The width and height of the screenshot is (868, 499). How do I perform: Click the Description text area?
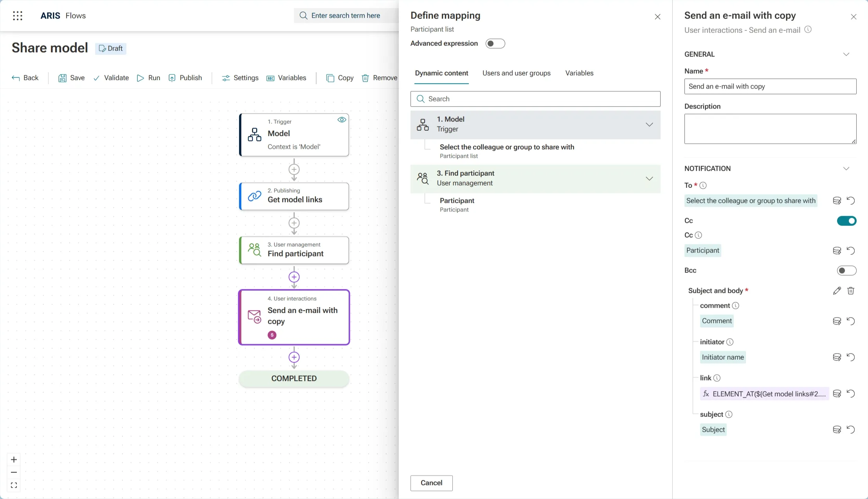pyautogui.click(x=770, y=129)
